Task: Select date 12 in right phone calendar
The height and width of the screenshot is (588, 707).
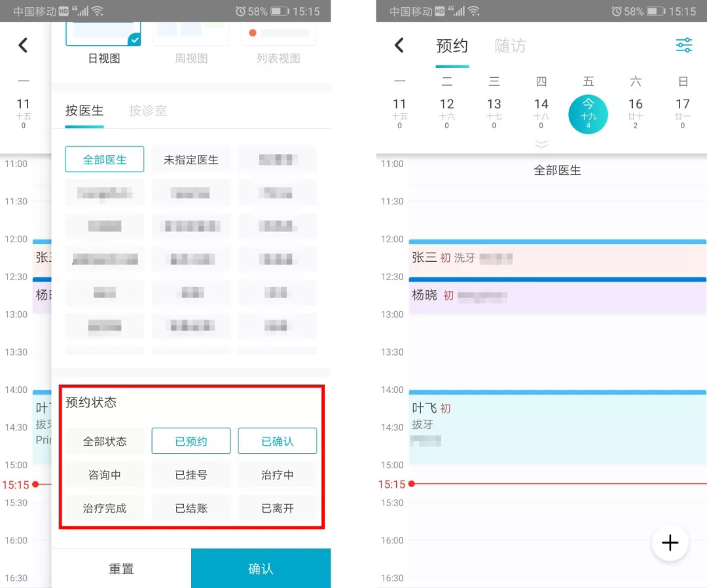Action: (x=447, y=113)
